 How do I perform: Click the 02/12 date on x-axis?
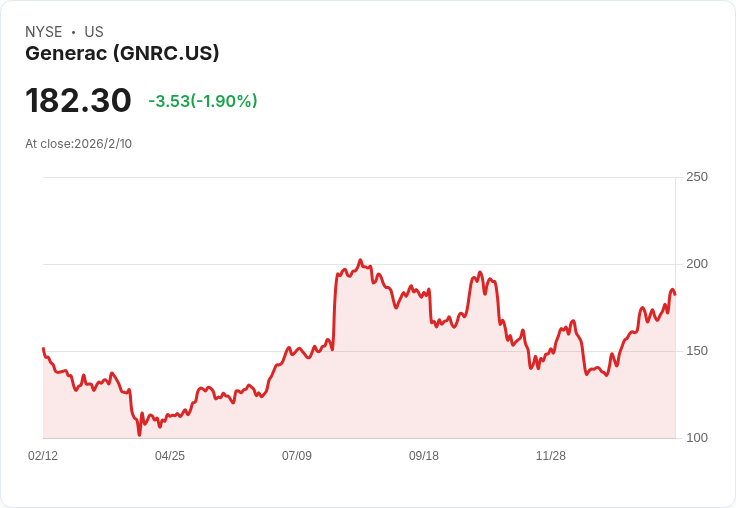43,456
